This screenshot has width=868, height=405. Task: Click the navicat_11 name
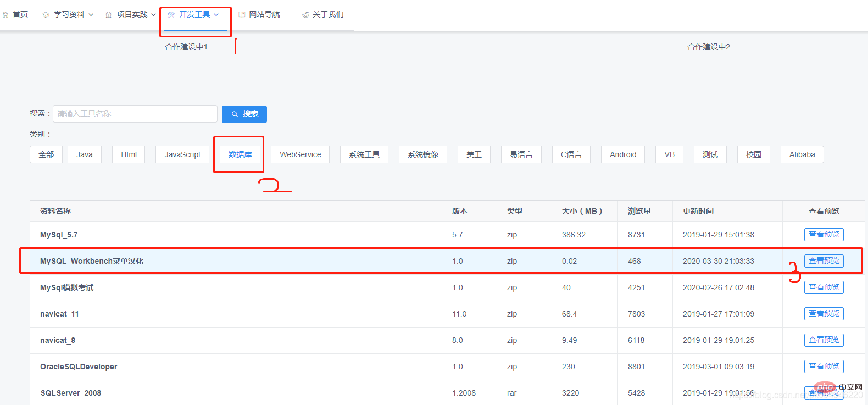pos(59,314)
